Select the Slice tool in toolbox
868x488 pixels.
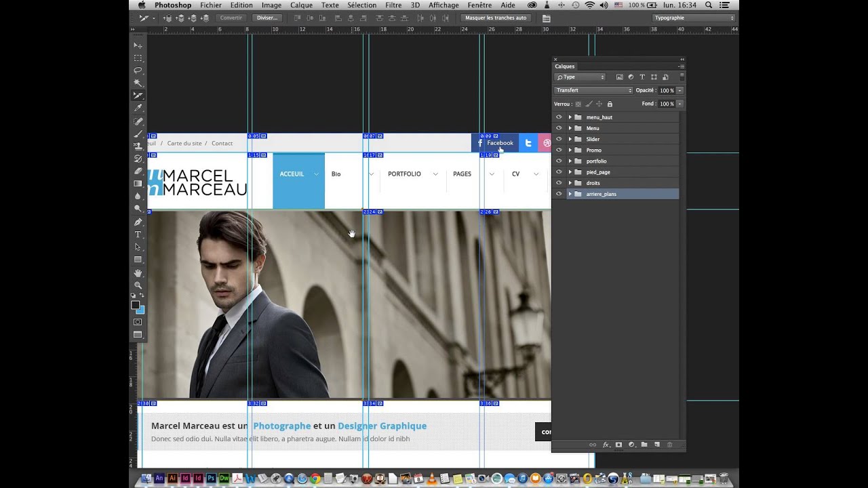tap(138, 96)
